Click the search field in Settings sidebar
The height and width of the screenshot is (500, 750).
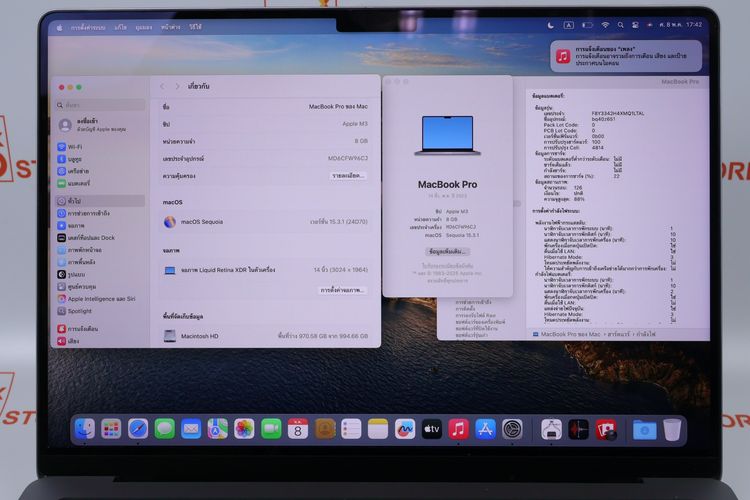click(100, 105)
